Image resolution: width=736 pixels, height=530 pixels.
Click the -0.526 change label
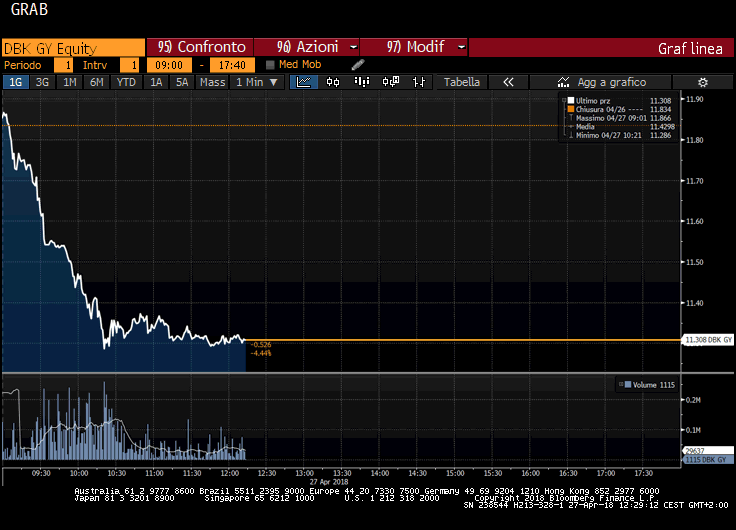[261, 345]
